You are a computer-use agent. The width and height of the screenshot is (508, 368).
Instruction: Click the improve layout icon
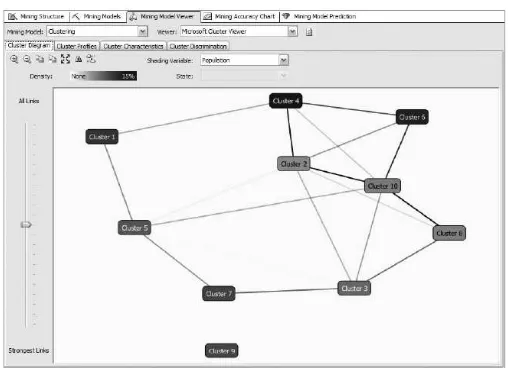tap(79, 59)
